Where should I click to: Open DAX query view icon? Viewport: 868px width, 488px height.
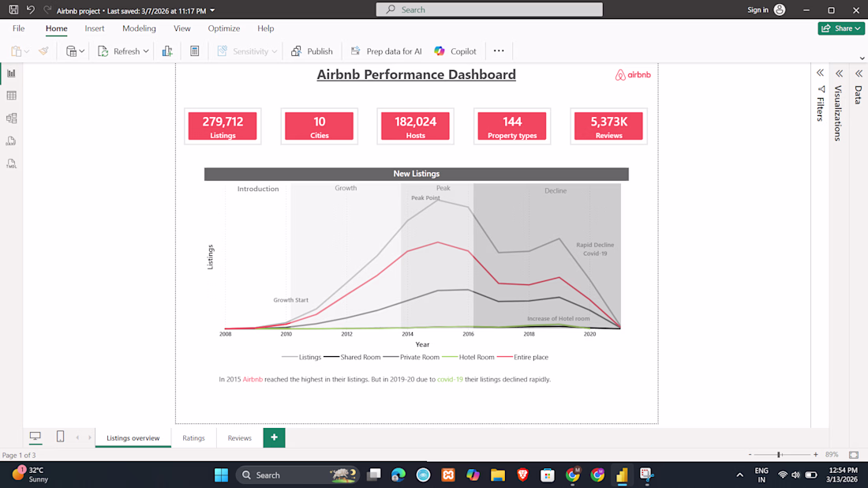click(11, 141)
